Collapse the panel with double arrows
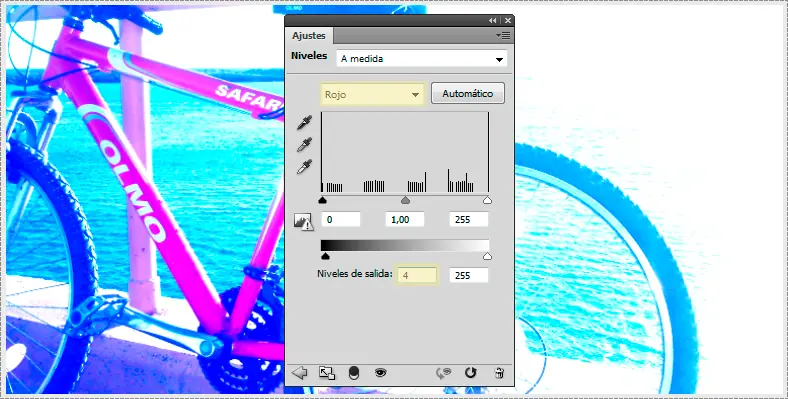Image resolution: width=788 pixels, height=399 pixels. click(492, 21)
